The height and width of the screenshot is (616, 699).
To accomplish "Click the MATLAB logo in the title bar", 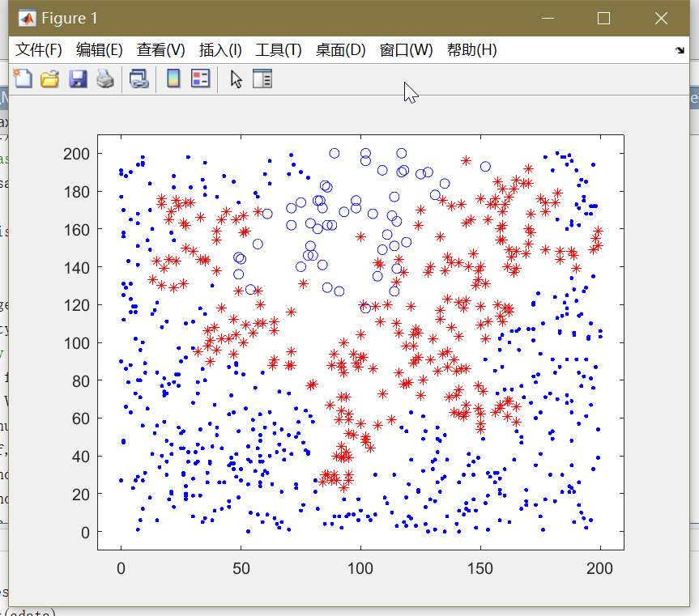I will coord(28,19).
